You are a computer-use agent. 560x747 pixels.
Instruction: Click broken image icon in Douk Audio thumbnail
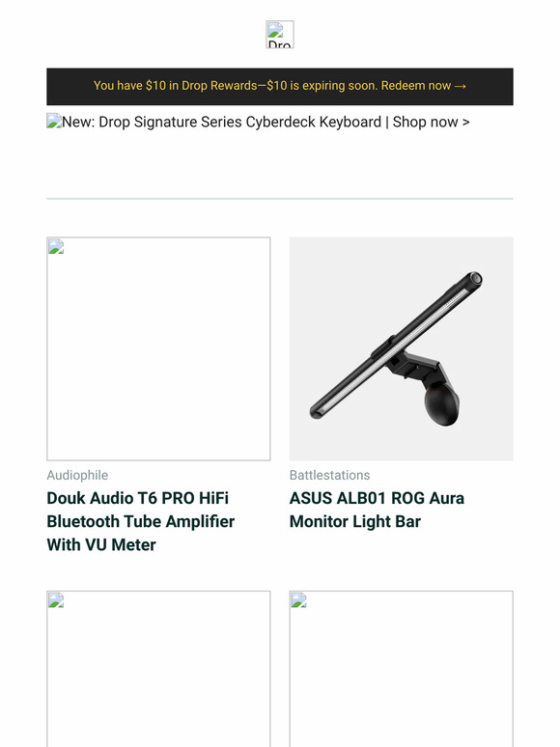56,246
